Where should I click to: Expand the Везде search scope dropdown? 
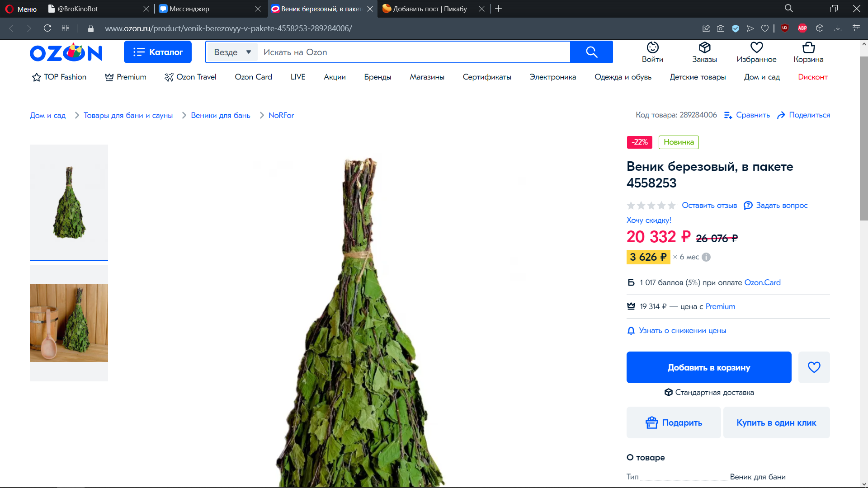click(x=232, y=52)
